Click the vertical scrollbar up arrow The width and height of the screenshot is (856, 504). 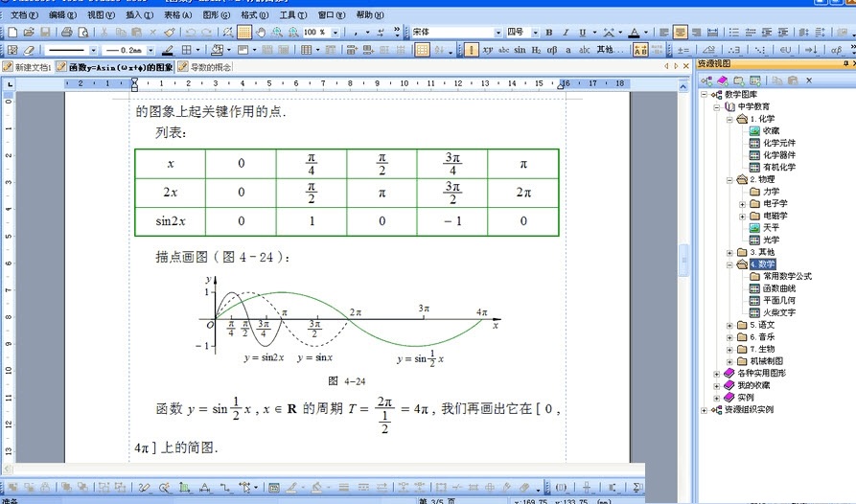click(683, 87)
